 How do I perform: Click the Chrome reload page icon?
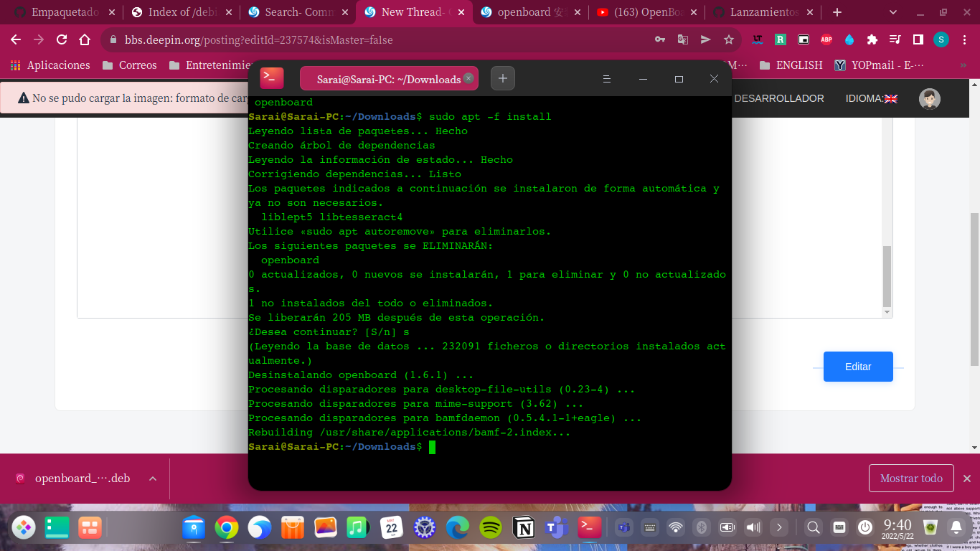62,39
